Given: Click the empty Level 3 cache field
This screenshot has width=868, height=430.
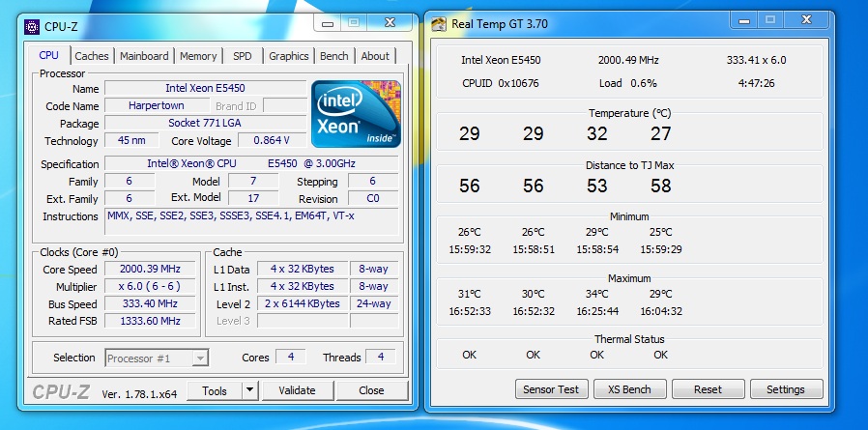Looking at the screenshot, I should [303, 321].
